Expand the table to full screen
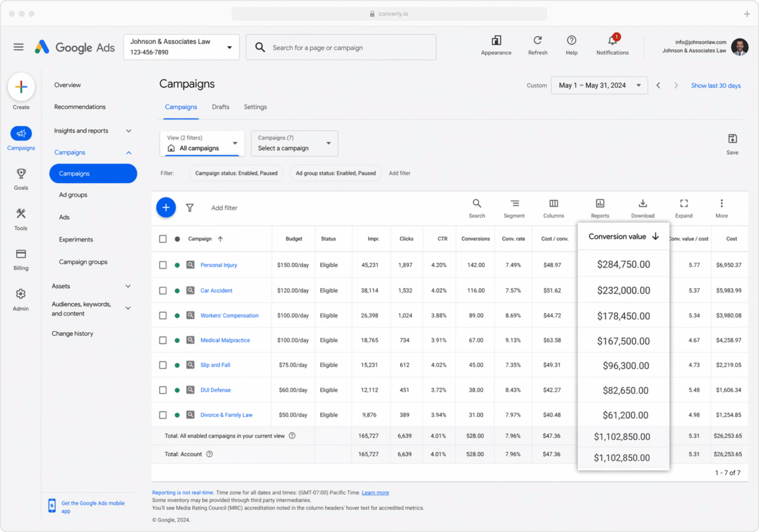 click(684, 208)
